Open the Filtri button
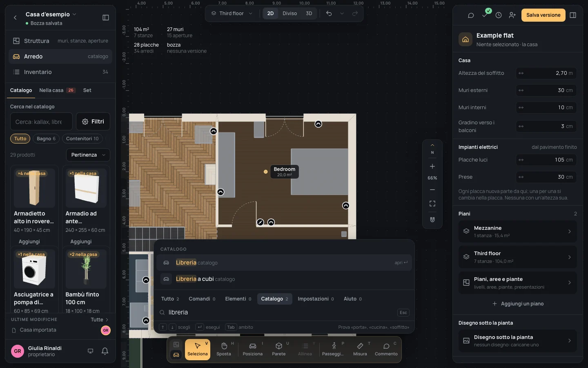588x368 pixels. click(93, 121)
